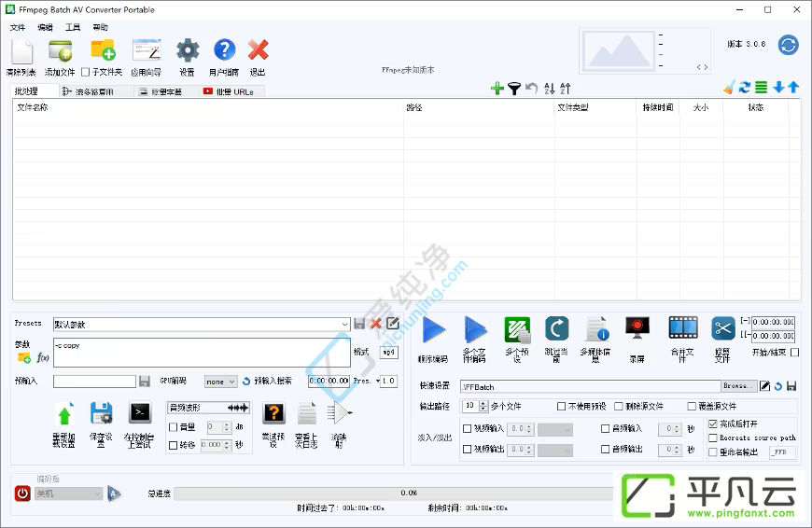Enable the 音量 volume checkbox
The width and height of the screenshot is (812, 528).
click(x=174, y=427)
